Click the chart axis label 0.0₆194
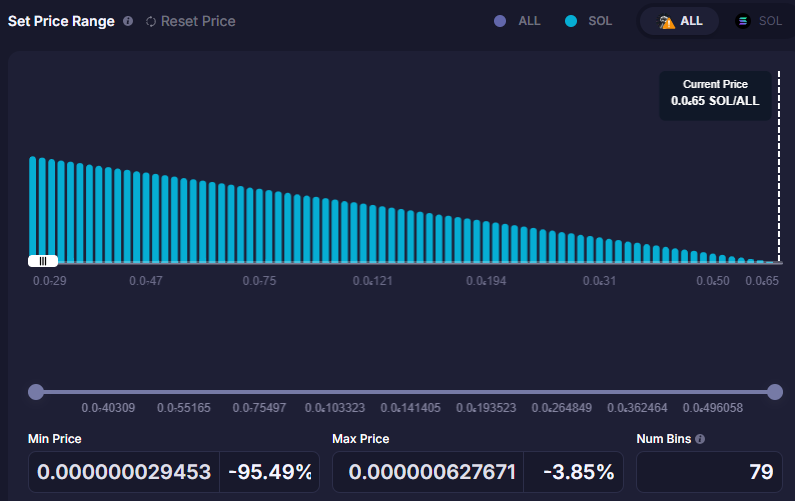The width and height of the screenshot is (795, 501). click(x=486, y=281)
